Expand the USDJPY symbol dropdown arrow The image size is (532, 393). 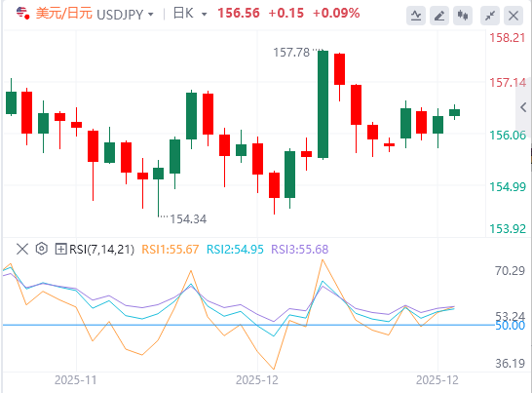[151, 15]
